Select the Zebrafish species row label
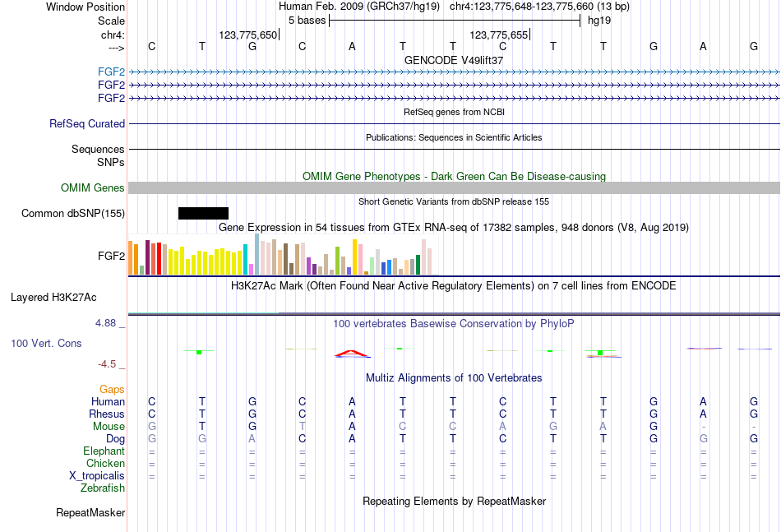 coord(103,488)
